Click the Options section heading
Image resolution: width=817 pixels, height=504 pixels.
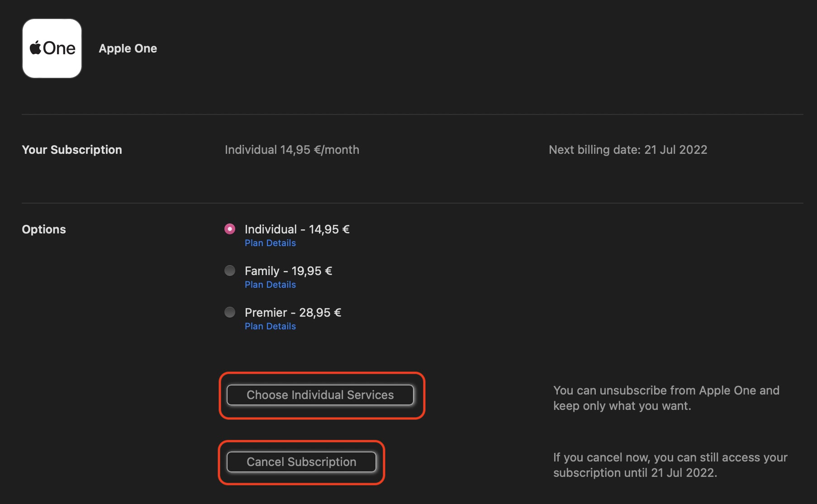(x=44, y=229)
